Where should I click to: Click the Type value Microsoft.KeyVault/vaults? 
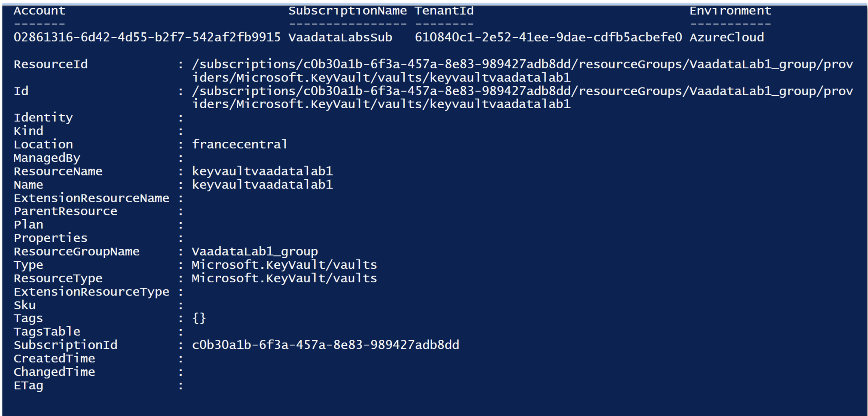(x=284, y=265)
